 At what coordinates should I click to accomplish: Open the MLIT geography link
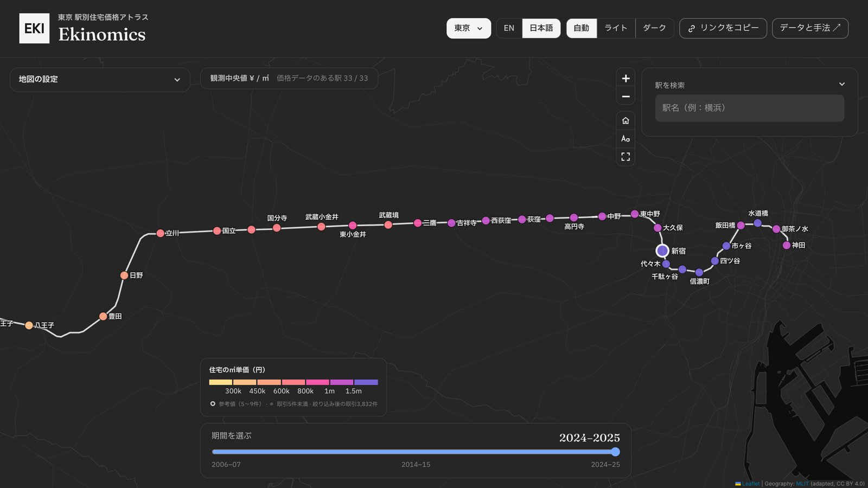click(x=802, y=484)
